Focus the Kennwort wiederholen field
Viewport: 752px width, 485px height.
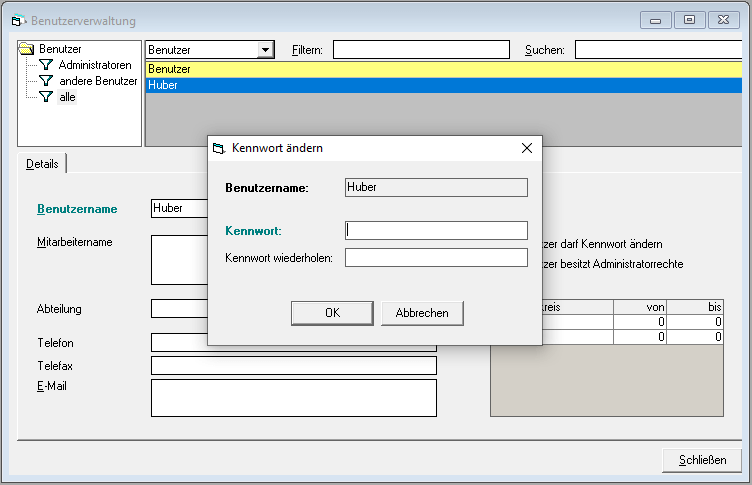tap(436, 258)
